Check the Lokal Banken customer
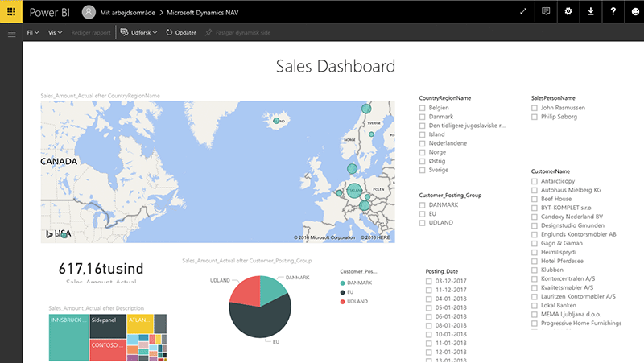Screen dimensions: 644x363 [535, 306]
